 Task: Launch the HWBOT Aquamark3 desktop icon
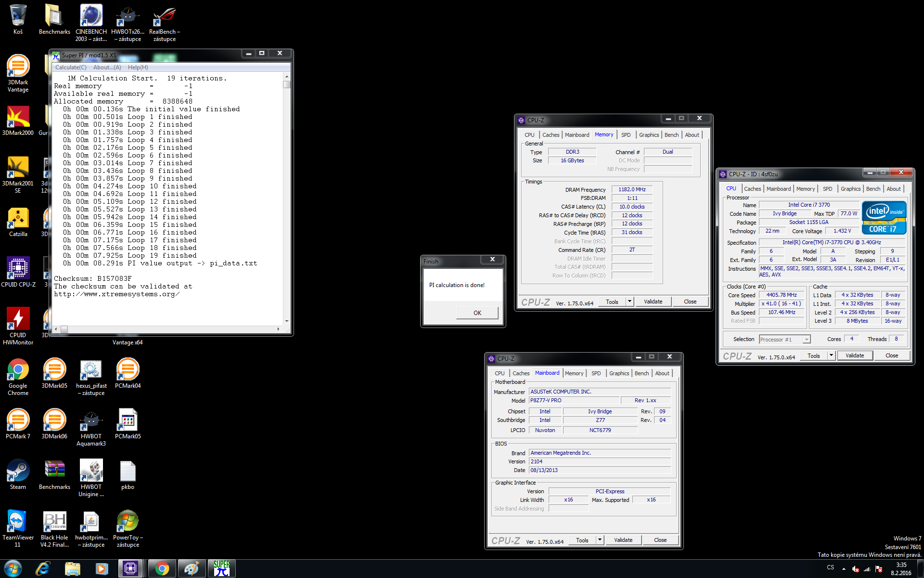pyautogui.click(x=91, y=427)
